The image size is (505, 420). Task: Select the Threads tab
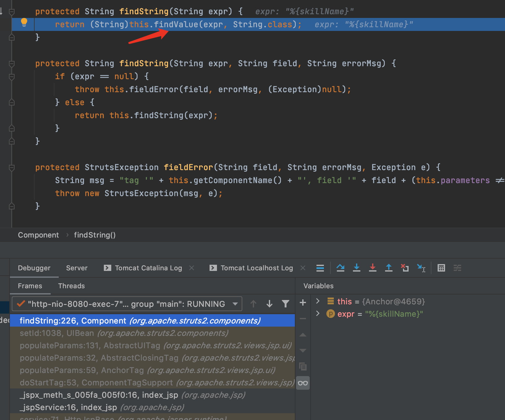[x=71, y=286]
